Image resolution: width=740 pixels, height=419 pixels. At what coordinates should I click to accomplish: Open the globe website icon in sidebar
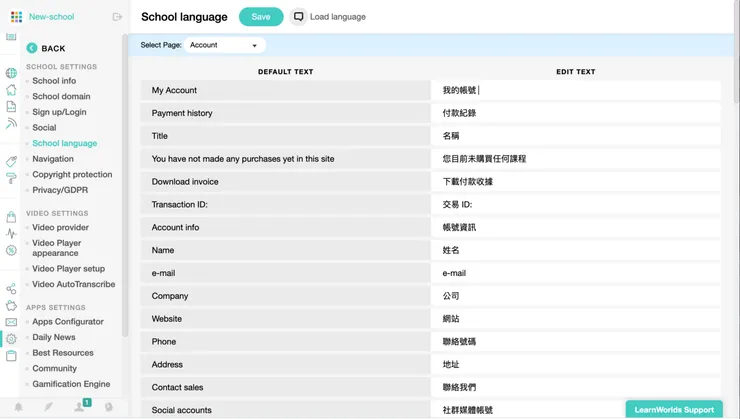coord(11,73)
